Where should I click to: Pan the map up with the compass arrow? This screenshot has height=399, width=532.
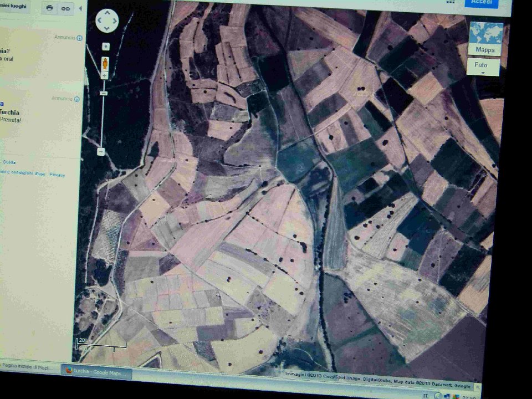pos(107,13)
